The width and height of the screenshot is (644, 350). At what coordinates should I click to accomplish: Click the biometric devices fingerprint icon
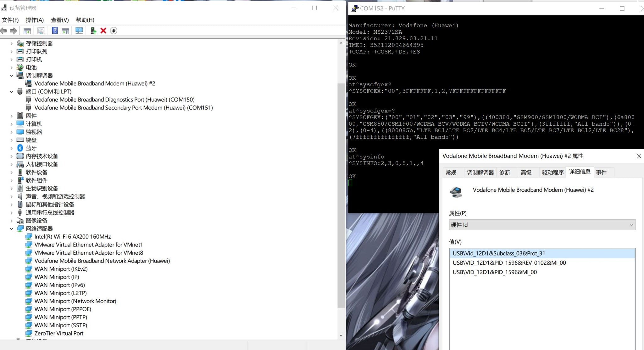tap(20, 188)
